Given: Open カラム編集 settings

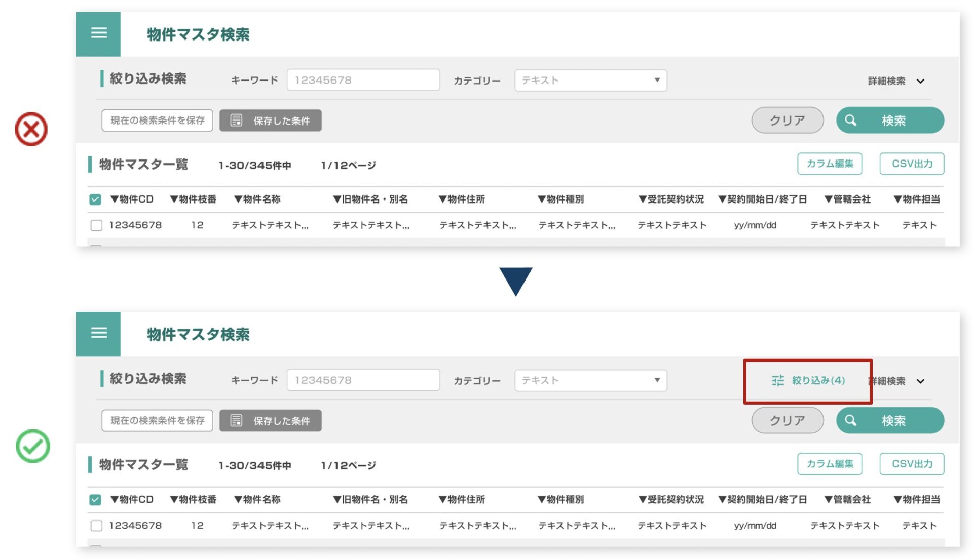Looking at the screenshot, I should [x=830, y=164].
